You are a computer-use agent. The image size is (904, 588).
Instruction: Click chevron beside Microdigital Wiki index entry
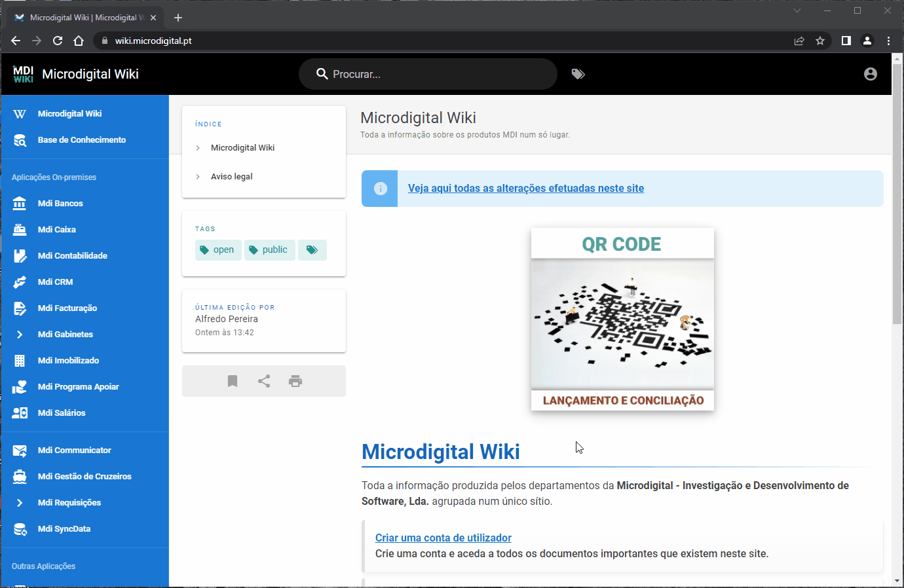coord(198,148)
